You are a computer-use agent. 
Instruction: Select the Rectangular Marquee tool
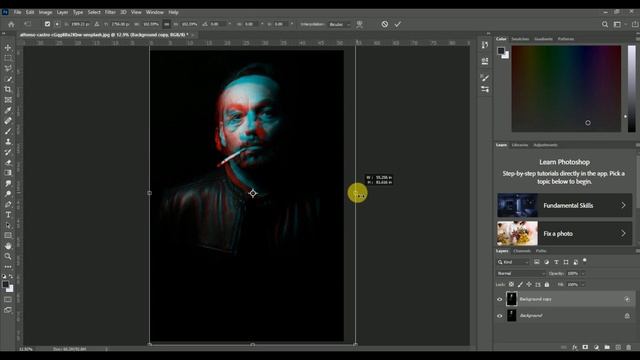point(8,58)
